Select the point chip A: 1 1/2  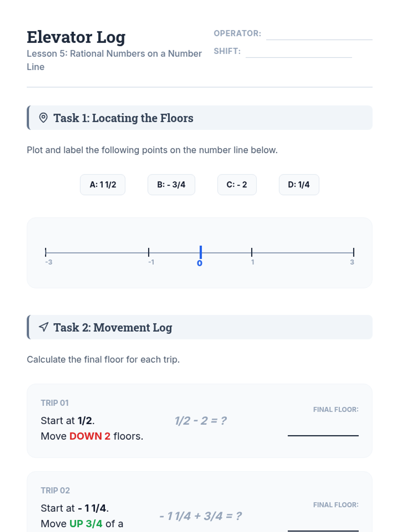(103, 185)
